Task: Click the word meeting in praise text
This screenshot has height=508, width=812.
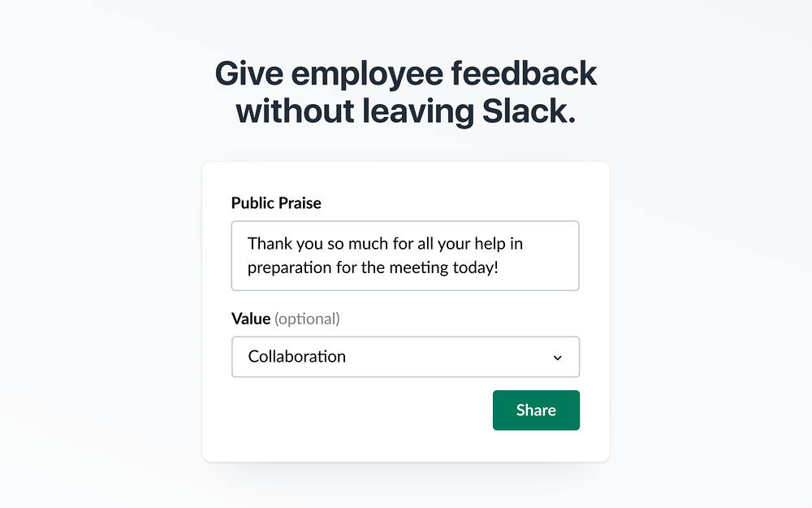Action: click(x=418, y=267)
